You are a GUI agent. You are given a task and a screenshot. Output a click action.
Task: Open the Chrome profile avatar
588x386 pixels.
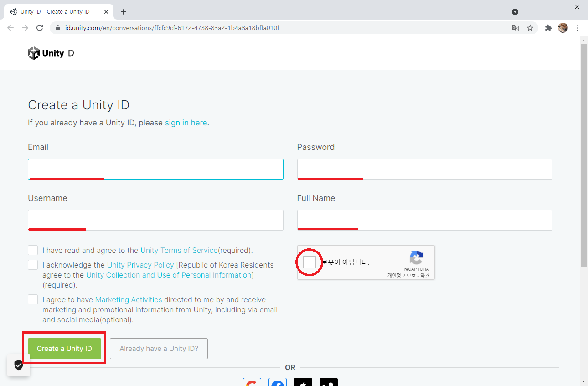click(563, 28)
